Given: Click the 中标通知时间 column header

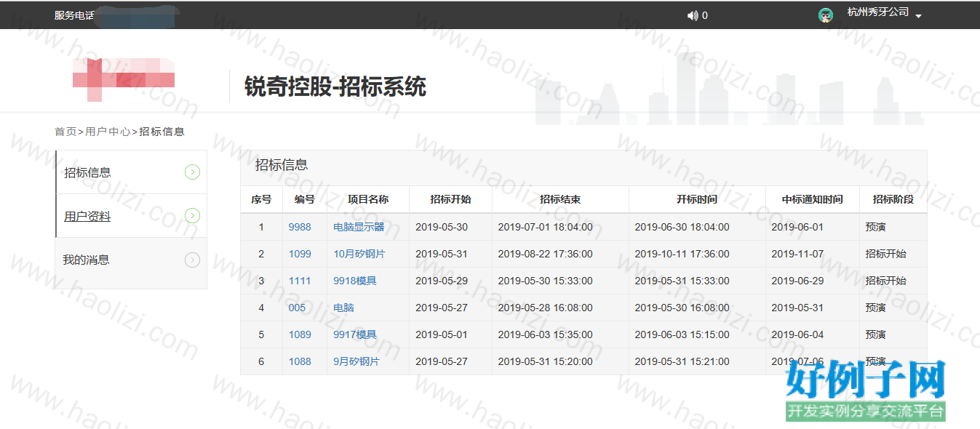Looking at the screenshot, I should (813, 199).
